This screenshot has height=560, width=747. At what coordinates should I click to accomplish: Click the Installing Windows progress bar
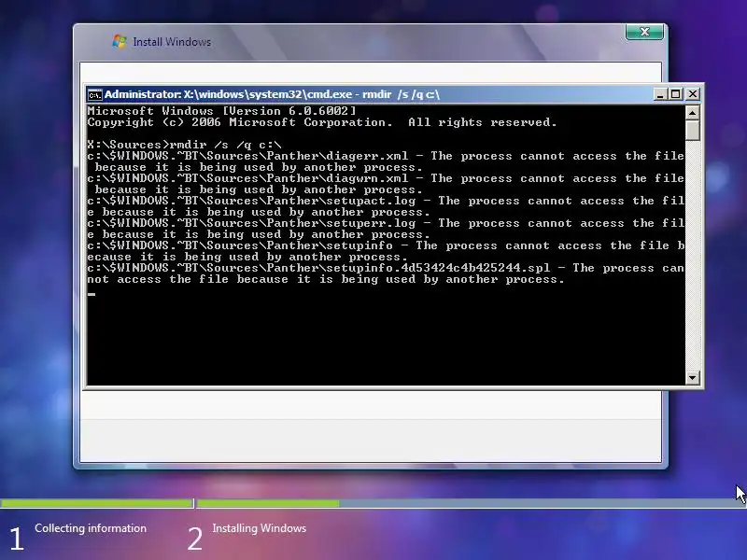click(x=472, y=503)
